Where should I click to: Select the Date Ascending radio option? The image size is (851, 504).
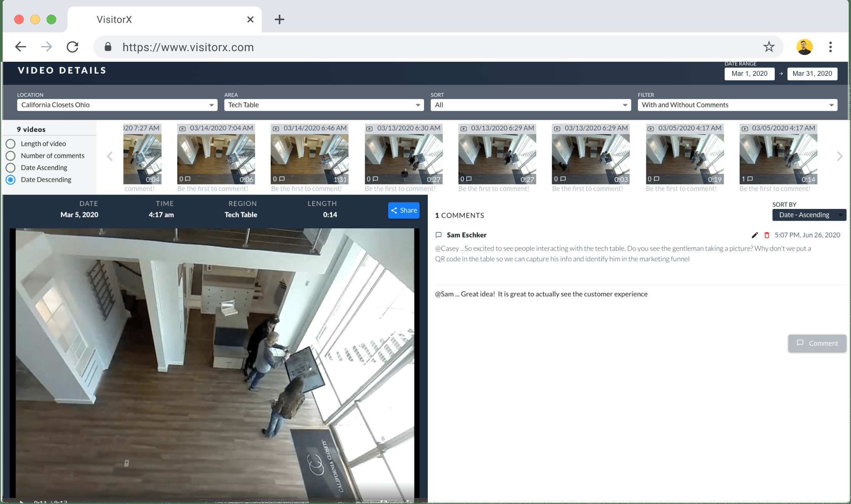[11, 167]
